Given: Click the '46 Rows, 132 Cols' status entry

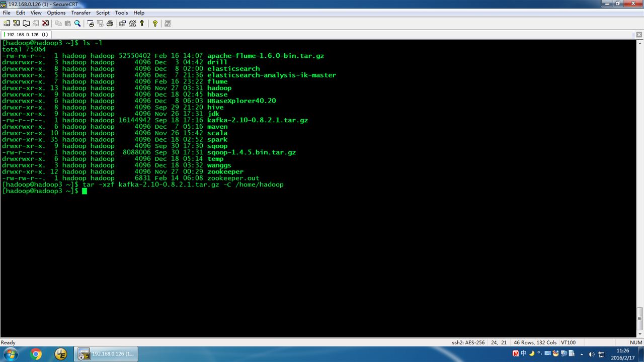Looking at the screenshot, I should coord(535,342).
